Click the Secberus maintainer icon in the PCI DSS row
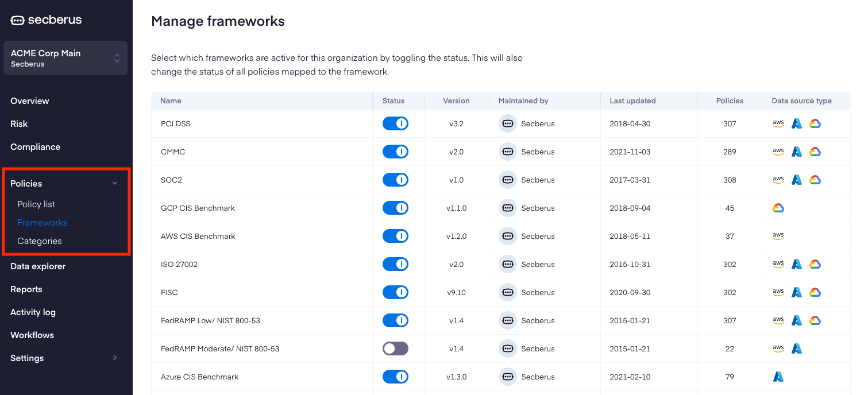868x395 pixels. (x=508, y=123)
